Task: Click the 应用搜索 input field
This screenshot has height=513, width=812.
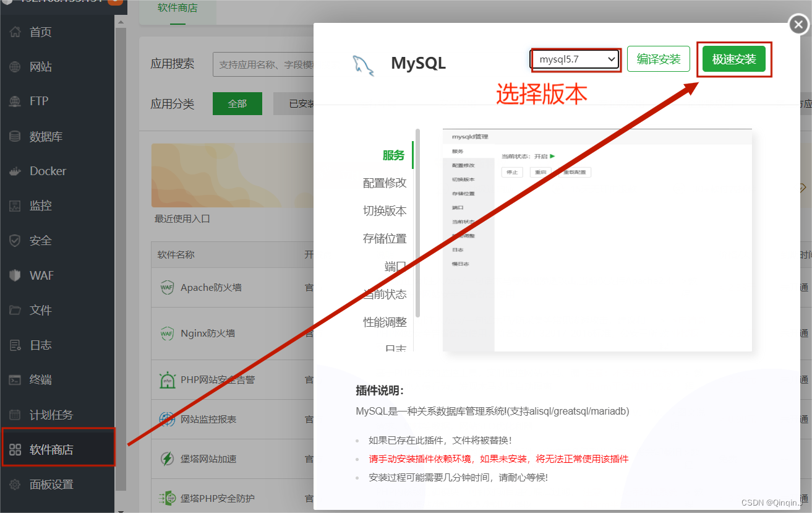Action: point(263,64)
